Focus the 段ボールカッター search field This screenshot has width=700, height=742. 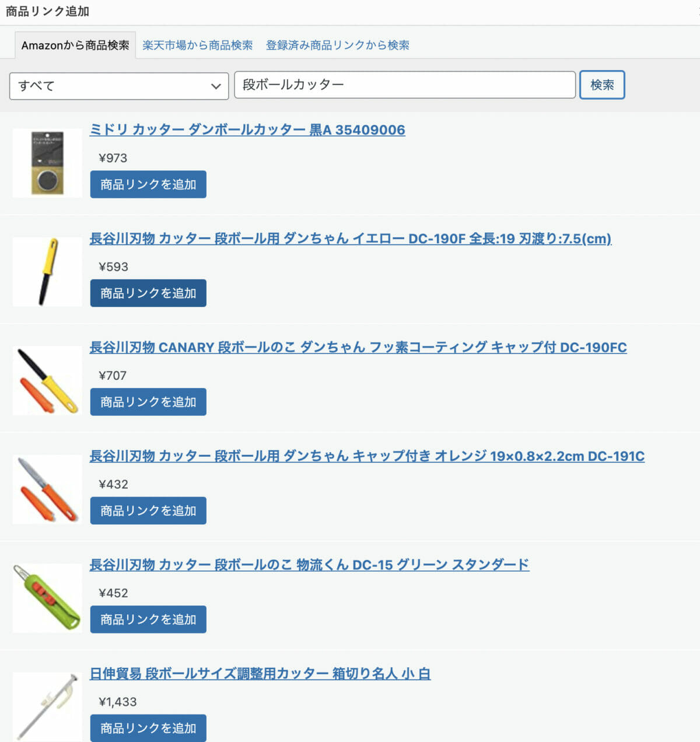[405, 85]
